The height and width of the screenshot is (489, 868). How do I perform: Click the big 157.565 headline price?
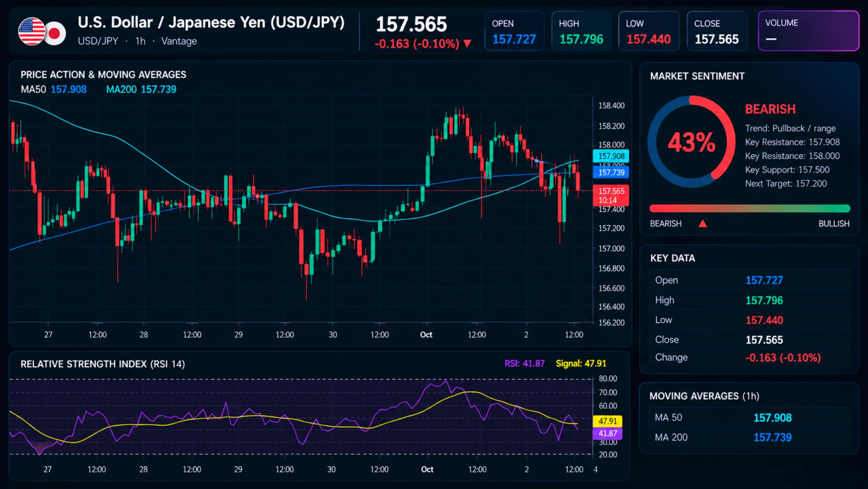(x=411, y=24)
